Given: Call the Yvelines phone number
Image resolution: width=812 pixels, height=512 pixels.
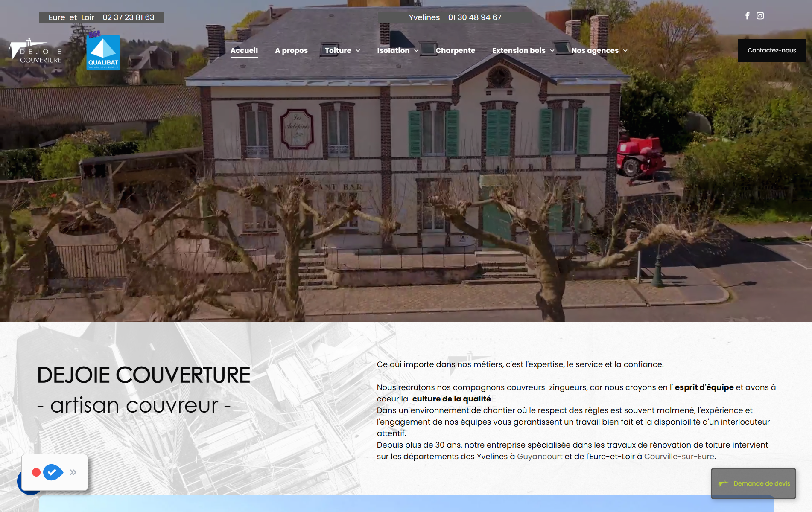Looking at the screenshot, I should coord(455,17).
